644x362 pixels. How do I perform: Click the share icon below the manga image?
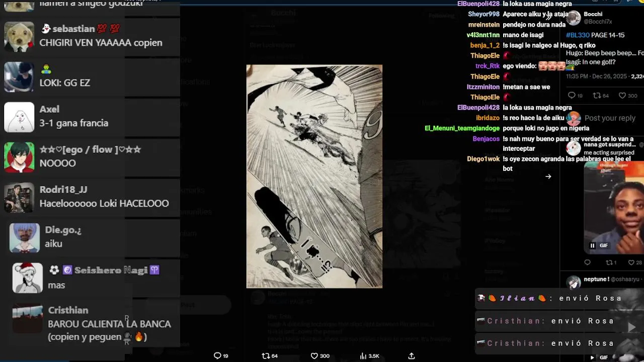411,355
